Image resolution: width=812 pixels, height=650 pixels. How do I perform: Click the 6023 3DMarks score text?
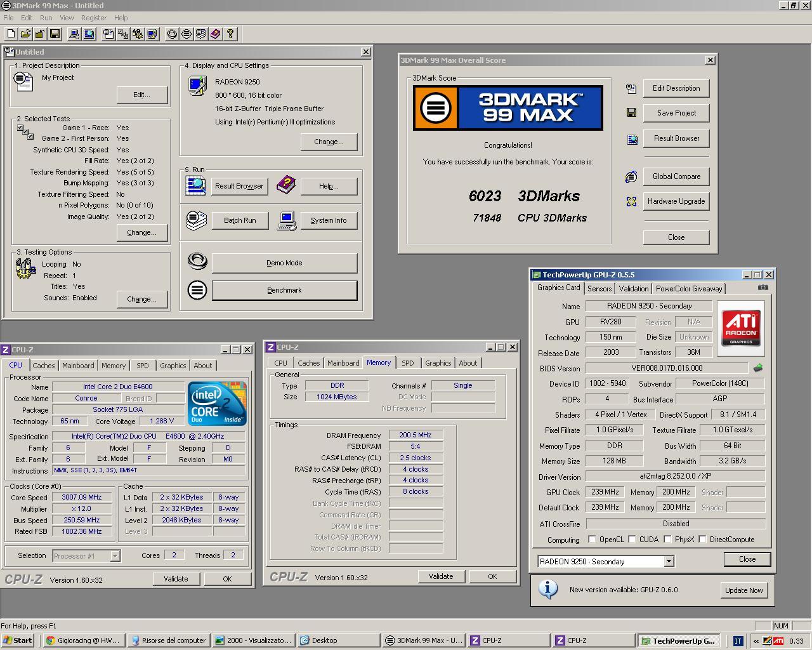[524, 196]
